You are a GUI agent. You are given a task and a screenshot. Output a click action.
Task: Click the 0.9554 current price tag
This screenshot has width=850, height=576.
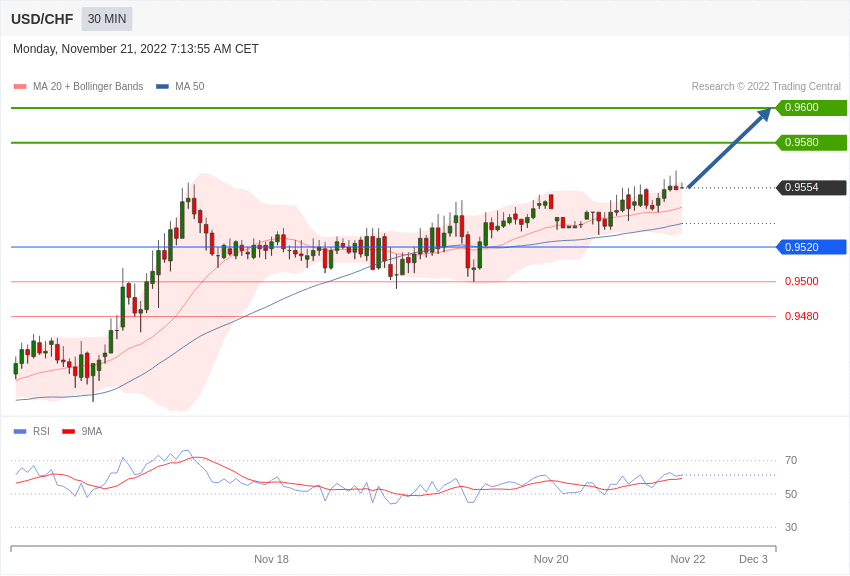pyautogui.click(x=812, y=187)
